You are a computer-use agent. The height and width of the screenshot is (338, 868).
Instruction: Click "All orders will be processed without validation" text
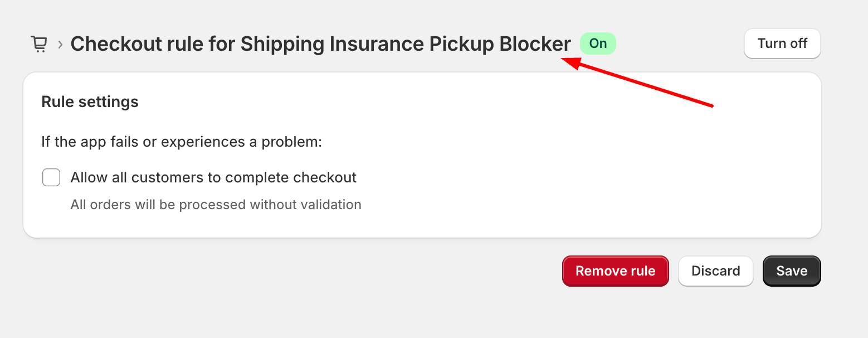pos(216,205)
